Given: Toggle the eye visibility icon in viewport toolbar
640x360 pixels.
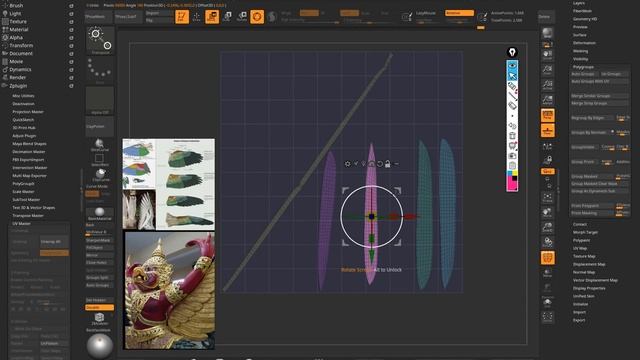Looking at the screenshot, I should coord(513,65).
